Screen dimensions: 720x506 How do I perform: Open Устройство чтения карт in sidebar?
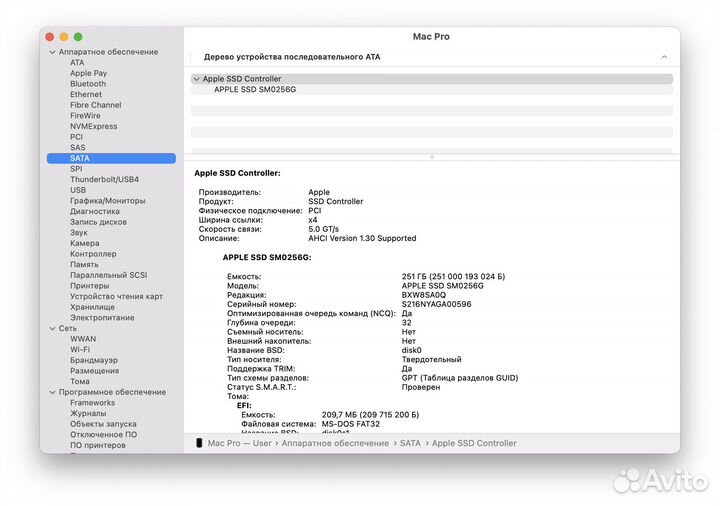tap(116, 296)
